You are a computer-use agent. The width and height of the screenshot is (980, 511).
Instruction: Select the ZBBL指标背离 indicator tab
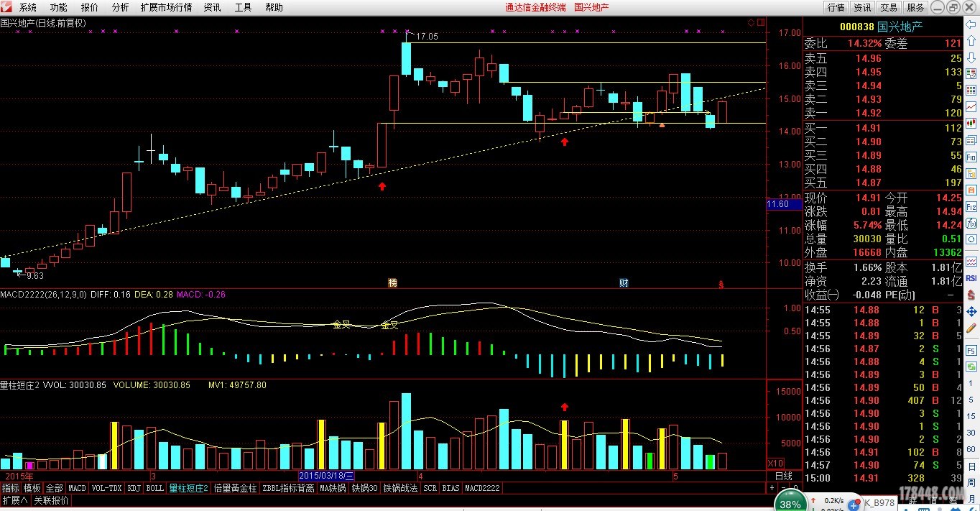tap(288, 488)
